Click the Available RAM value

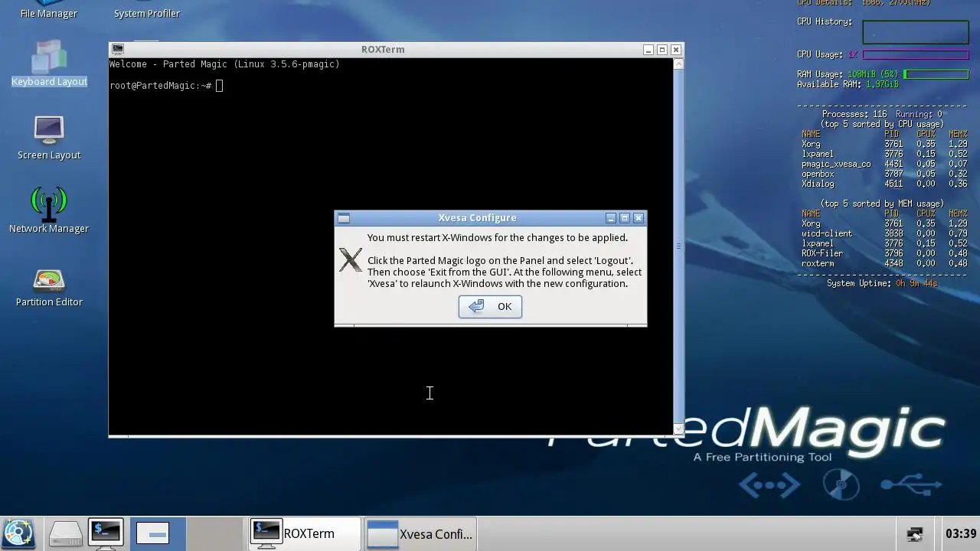(x=882, y=84)
